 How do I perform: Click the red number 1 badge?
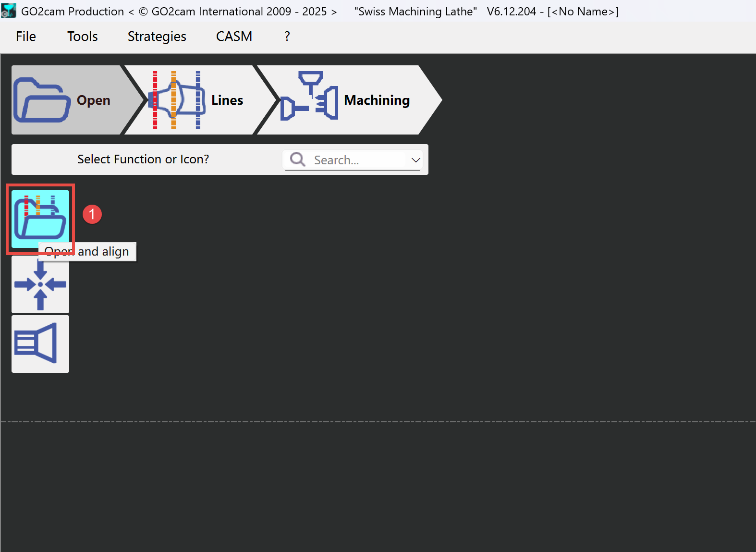pyautogui.click(x=92, y=214)
